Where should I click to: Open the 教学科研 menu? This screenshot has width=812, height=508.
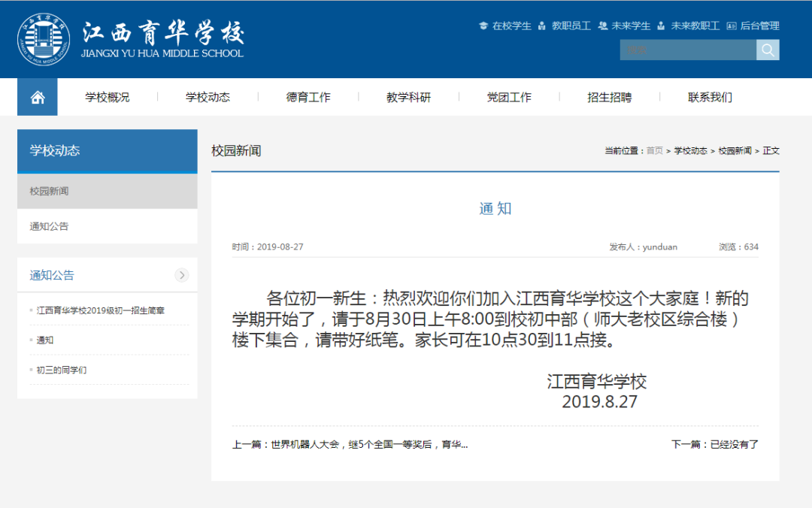pyautogui.click(x=408, y=97)
